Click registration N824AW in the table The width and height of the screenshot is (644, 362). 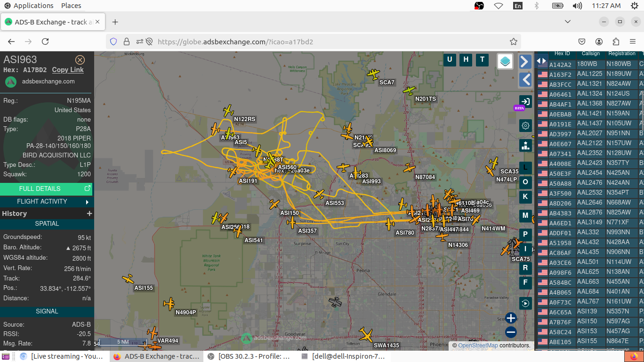619,84
